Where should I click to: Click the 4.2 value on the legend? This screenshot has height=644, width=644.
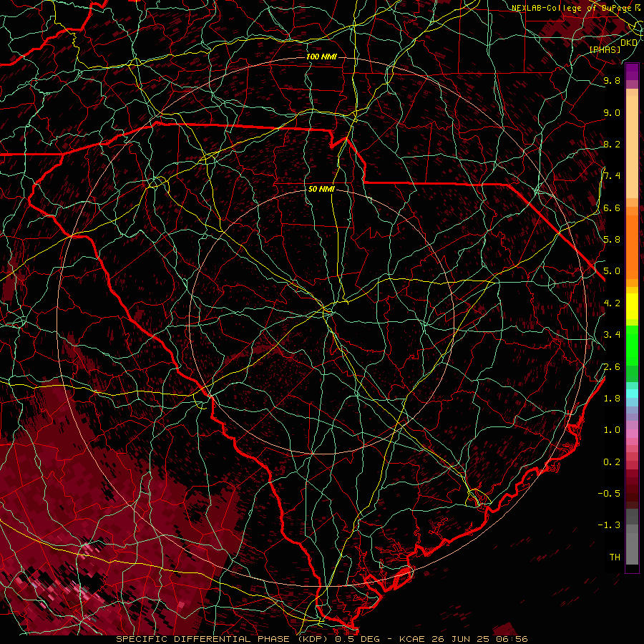[612, 303]
